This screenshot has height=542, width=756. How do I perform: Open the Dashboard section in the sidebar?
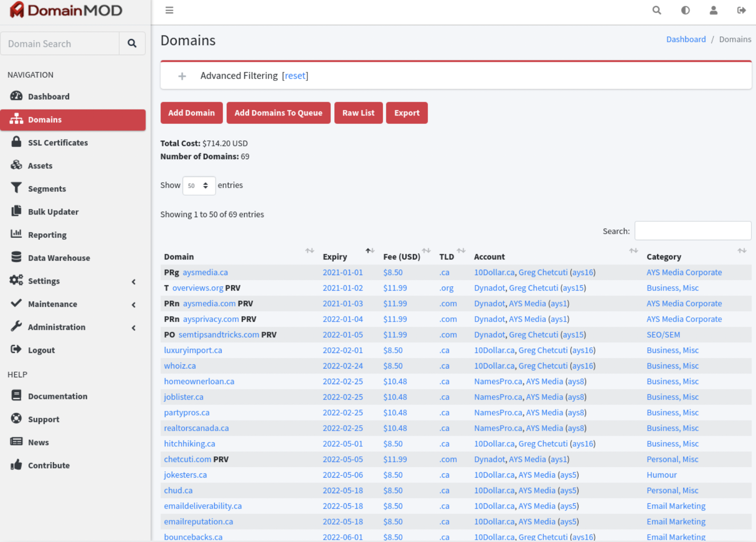49,96
